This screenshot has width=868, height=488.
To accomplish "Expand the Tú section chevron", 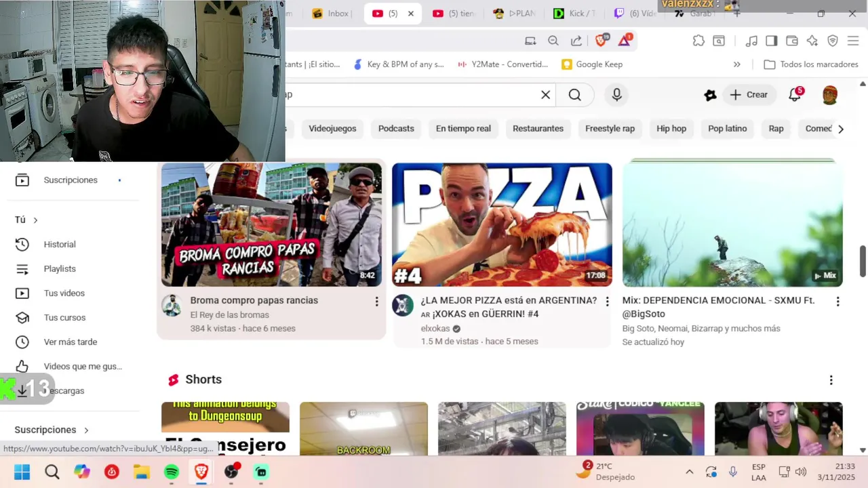I will (35, 220).
